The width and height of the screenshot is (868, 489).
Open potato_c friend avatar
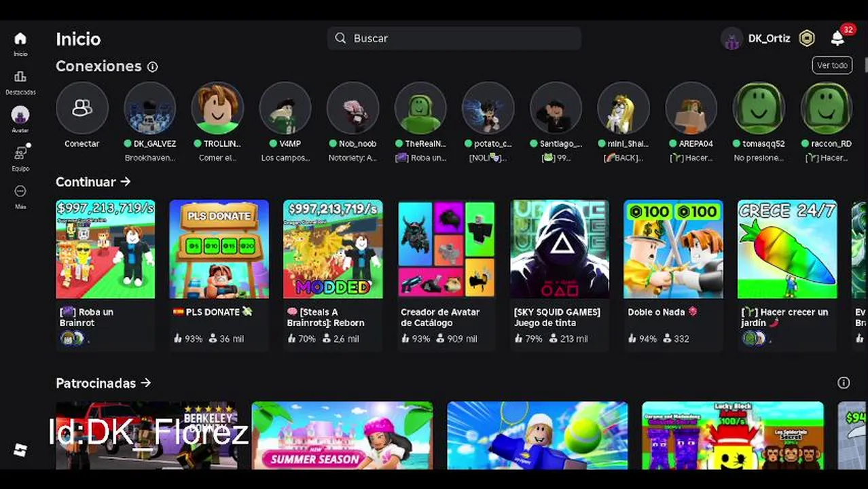pos(488,108)
